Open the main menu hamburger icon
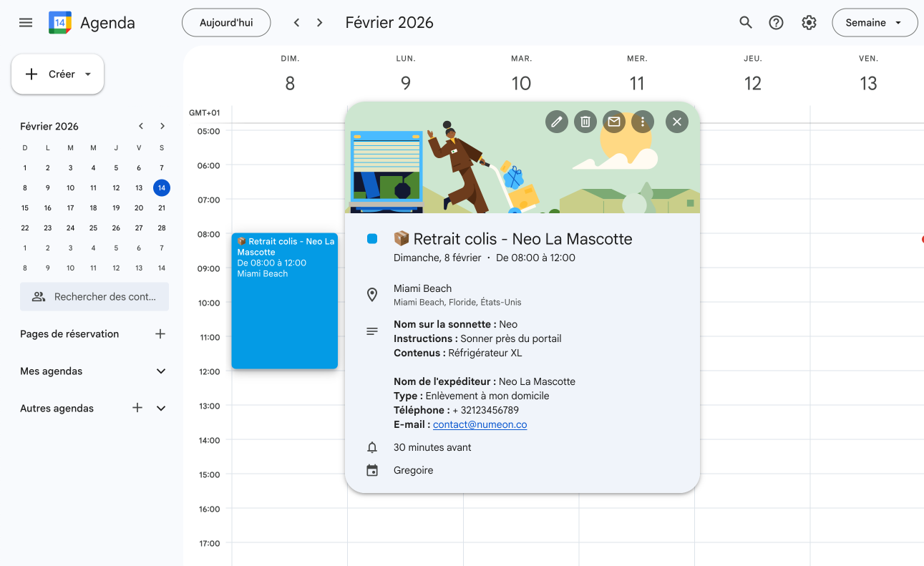Viewport: 924px width, 566px height. (26, 23)
